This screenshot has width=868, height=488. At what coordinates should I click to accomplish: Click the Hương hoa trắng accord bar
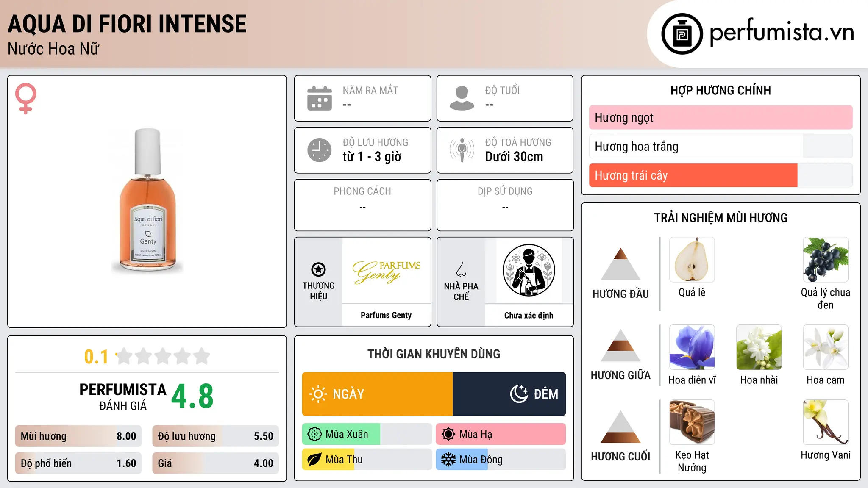[721, 146]
